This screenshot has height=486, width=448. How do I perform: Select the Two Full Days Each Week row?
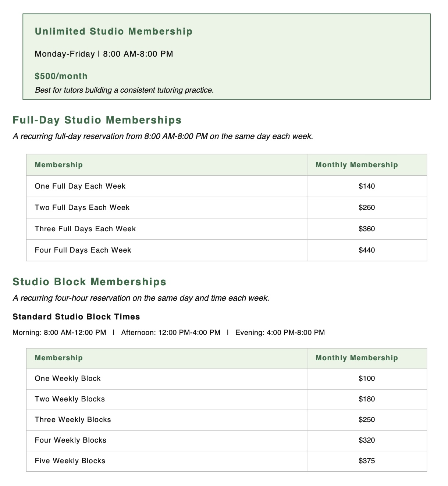pos(227,207)
